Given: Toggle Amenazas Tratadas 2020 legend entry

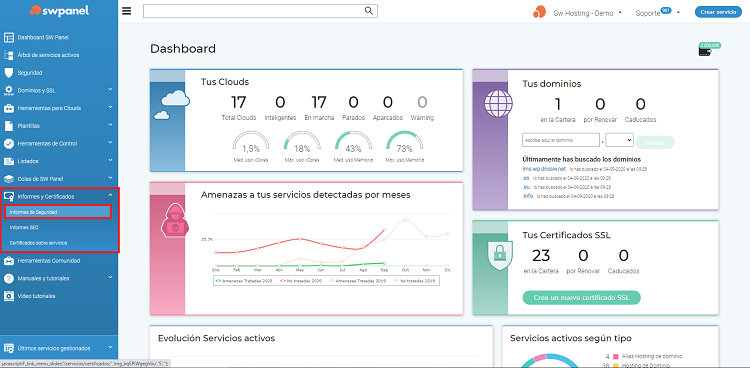Looking at the screenshot, I should 244,281.
